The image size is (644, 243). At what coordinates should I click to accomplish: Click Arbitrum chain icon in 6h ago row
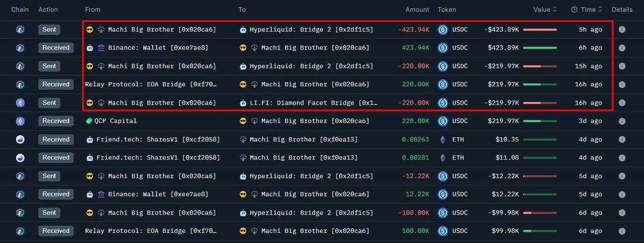(20, 48)
